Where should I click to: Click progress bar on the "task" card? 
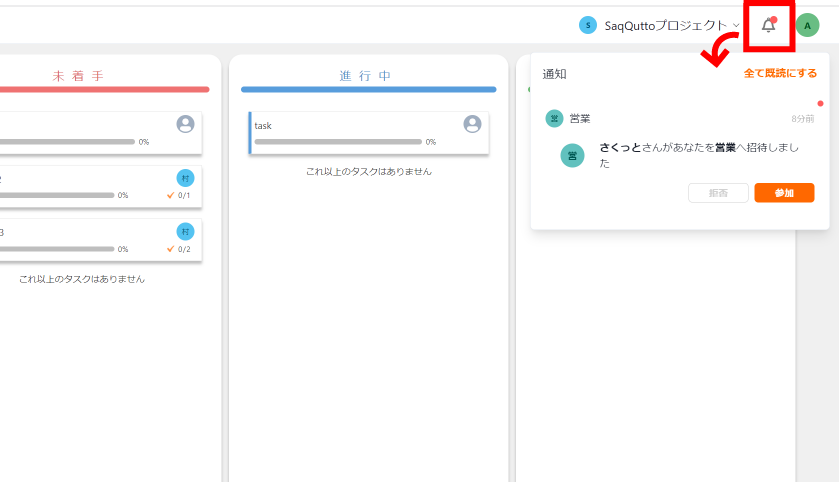click(337, 142)
